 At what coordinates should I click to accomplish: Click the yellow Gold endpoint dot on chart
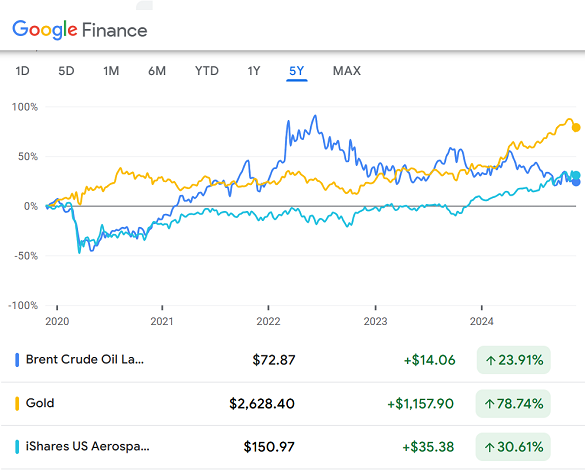pos(576,128)
